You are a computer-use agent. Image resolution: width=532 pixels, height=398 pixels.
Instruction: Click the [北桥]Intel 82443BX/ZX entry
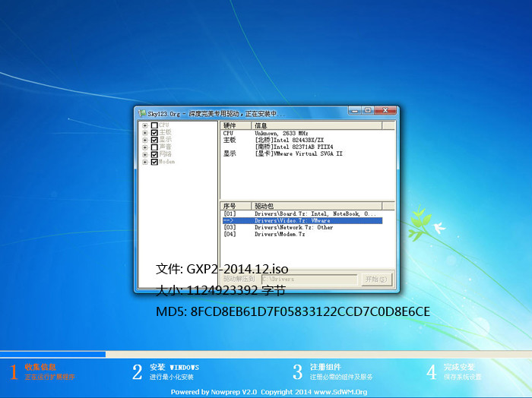[x=289, y=140]
